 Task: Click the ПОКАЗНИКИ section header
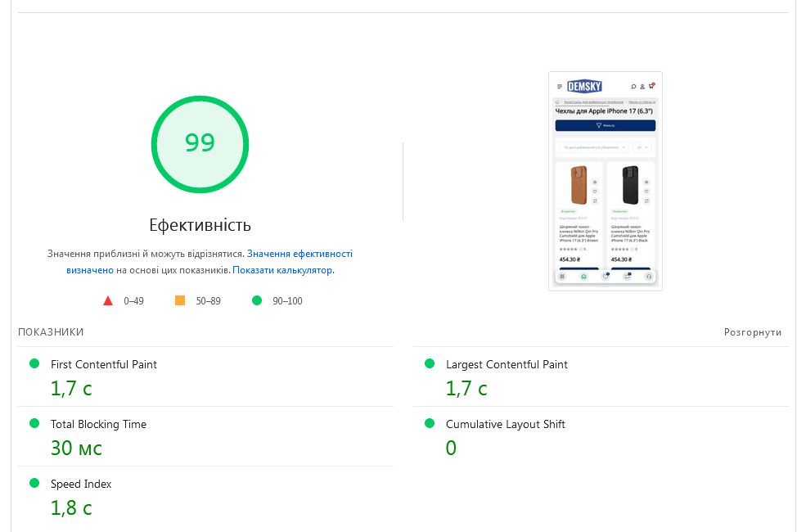point(51,332)
